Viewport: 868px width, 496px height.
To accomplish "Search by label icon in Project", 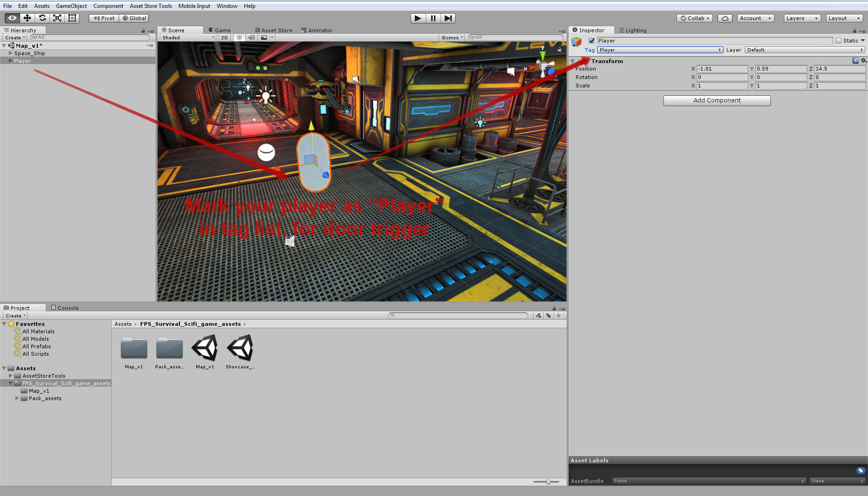I will [548, 316].
